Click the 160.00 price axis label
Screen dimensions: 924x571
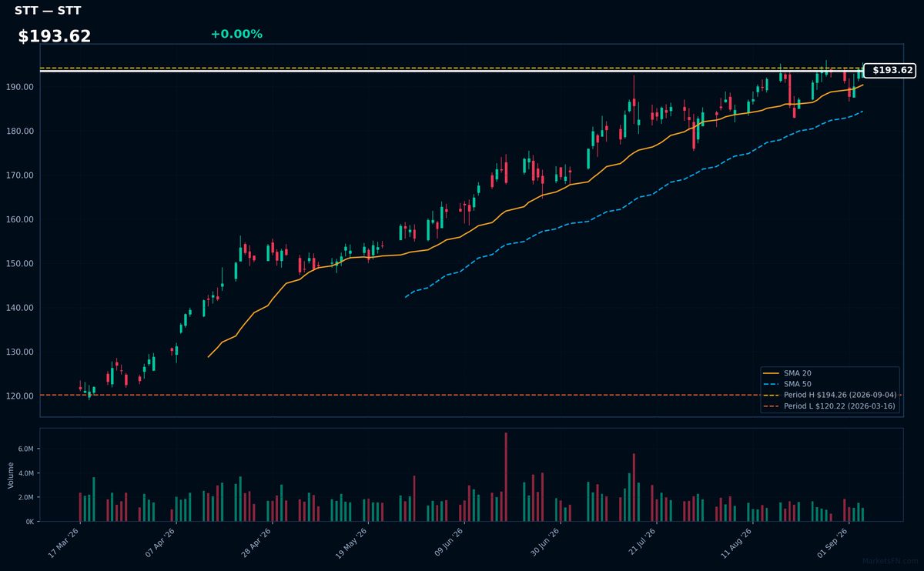click(19, 219)
